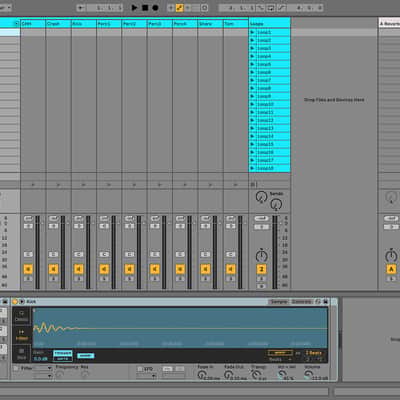Toggle the yellow automation arm button
The height and width of the screenshot is (400, 400).
pos(179,7)
